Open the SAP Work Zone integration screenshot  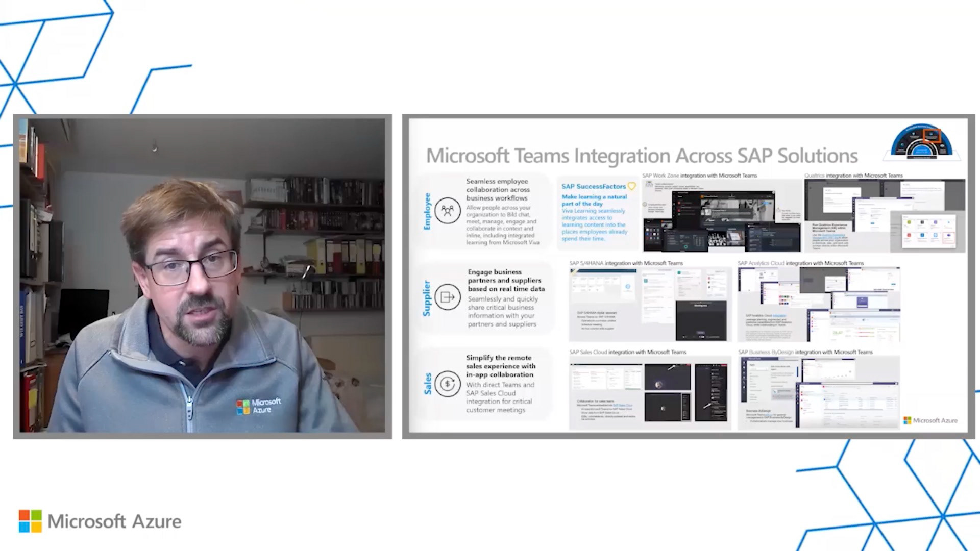click(722, 216)
